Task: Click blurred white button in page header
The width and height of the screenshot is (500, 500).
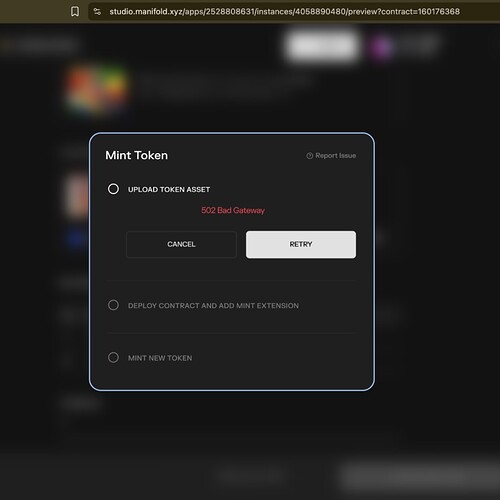Action: tap(322, 46)
